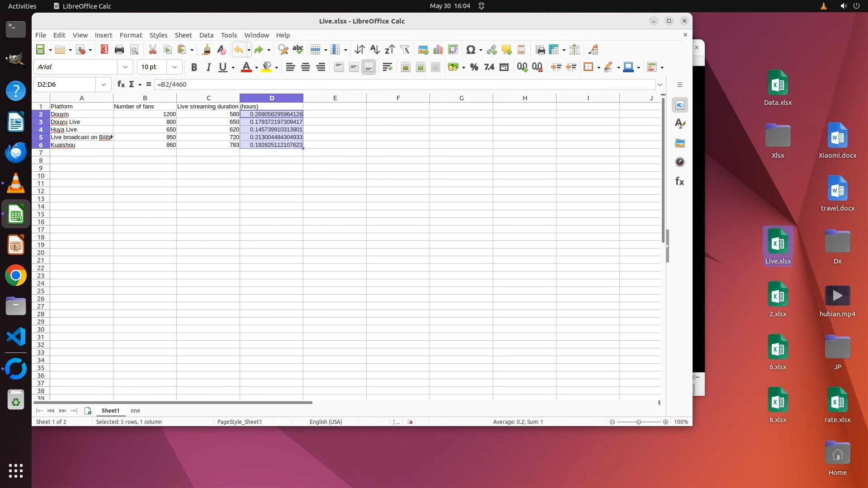Viewport: 868px width, 488px height.
Task: Click the Export as PDF icon
Action: (104, 50)
